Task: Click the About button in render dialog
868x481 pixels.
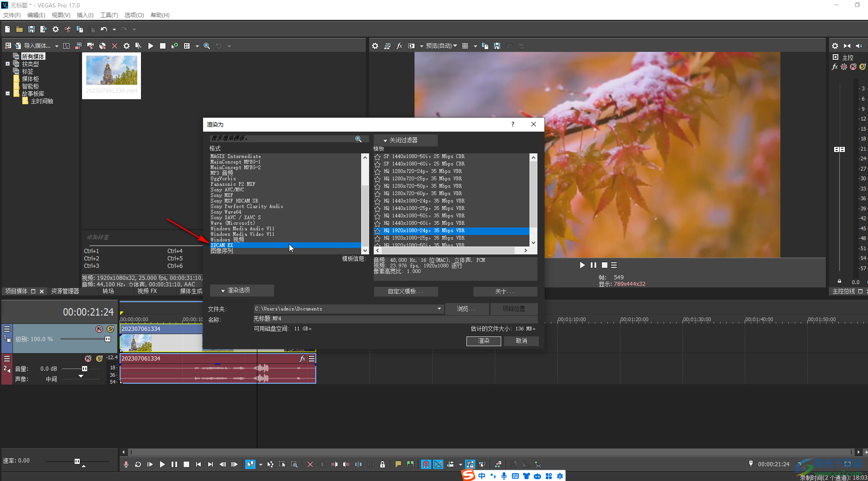Action: tap(505, 291)
